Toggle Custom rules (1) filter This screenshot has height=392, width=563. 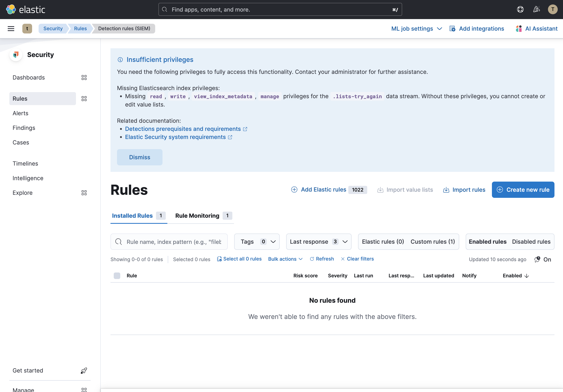click(433, 242)
